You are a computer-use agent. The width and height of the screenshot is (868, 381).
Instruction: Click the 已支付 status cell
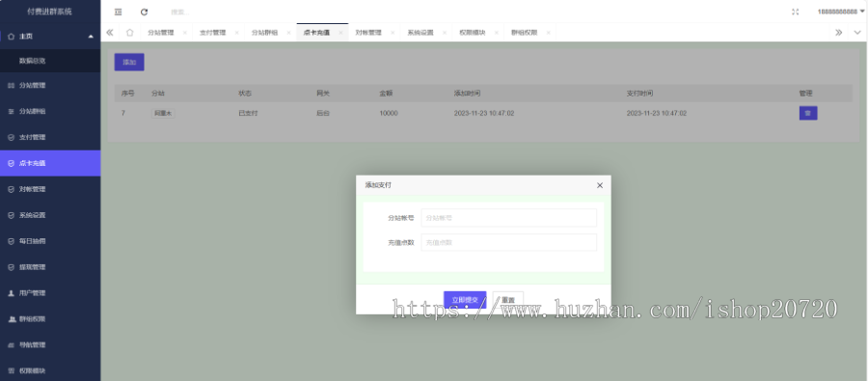click(248, 113)
